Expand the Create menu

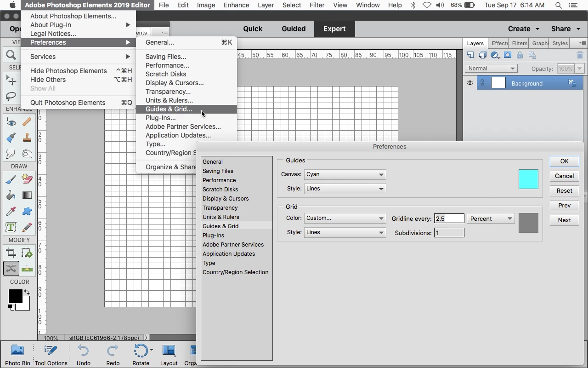[x=524, y=29]
